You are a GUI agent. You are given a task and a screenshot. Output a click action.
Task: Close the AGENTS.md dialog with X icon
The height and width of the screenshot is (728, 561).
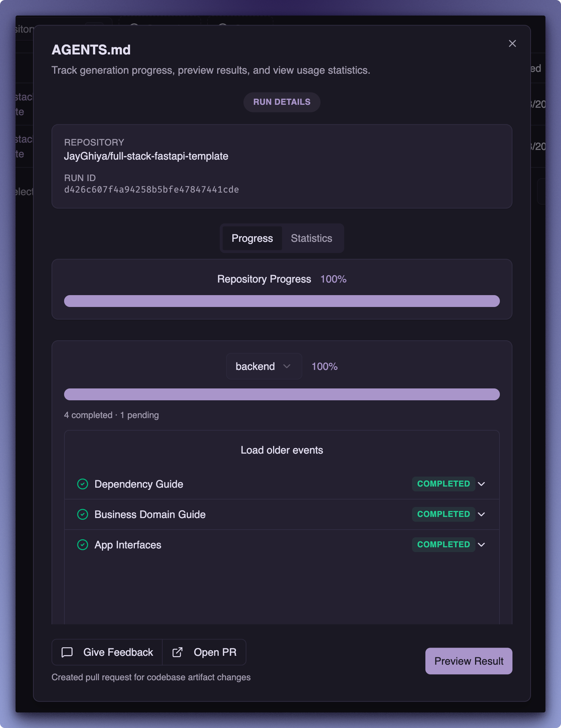pyautogui.click(x=512, y=44)
